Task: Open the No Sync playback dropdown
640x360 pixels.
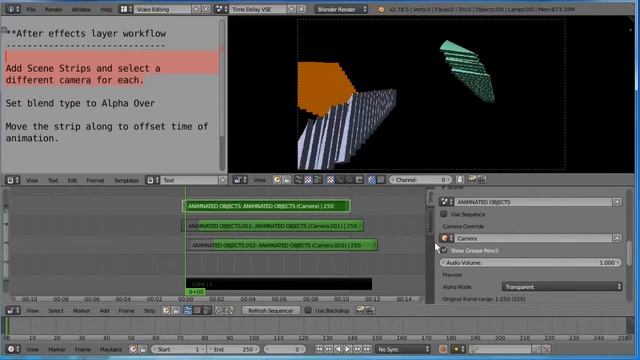Action: point(403,349)
